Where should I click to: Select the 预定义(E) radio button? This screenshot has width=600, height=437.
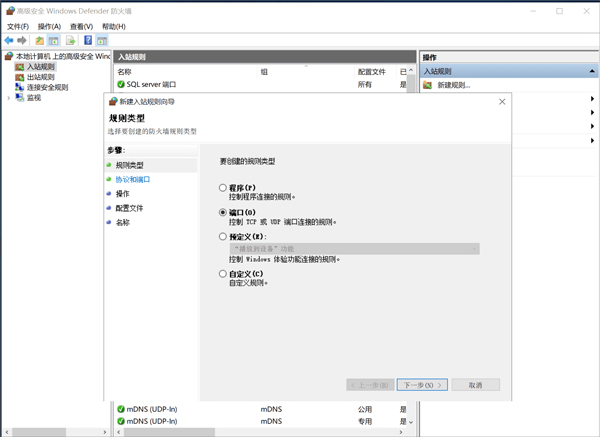coord(223,236)
